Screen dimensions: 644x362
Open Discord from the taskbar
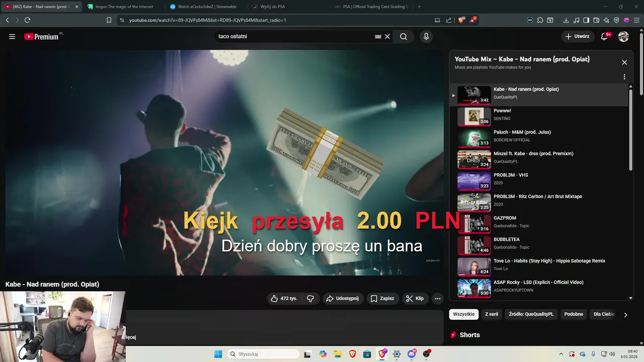coord(412,354)
